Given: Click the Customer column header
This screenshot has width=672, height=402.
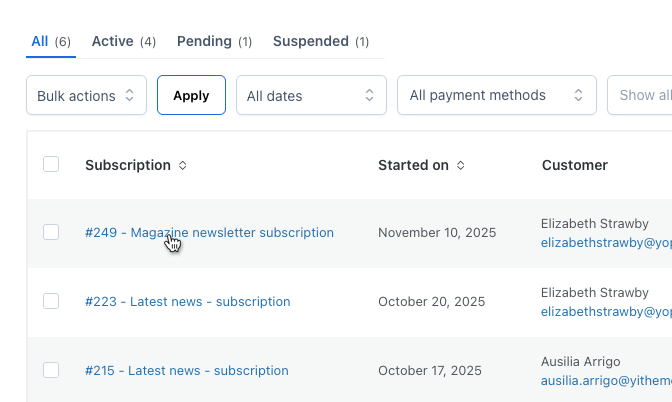Looking at the screenshot, I should 575,166.
